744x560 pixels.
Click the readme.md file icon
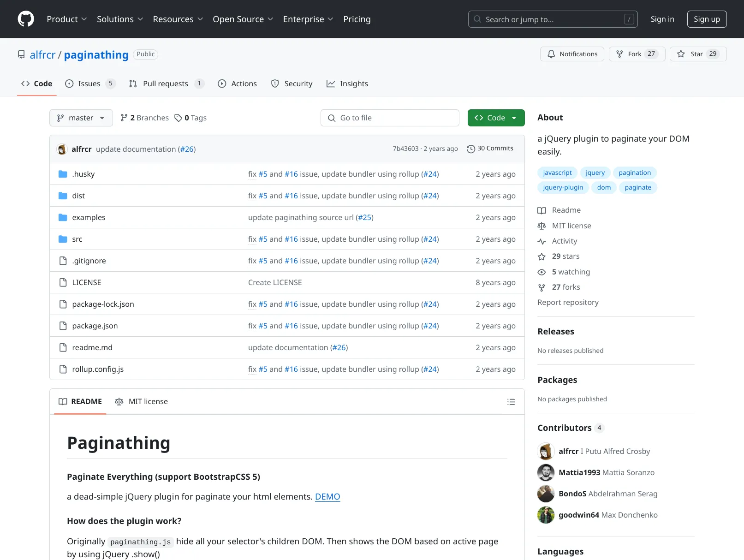(x=63, y=347)
